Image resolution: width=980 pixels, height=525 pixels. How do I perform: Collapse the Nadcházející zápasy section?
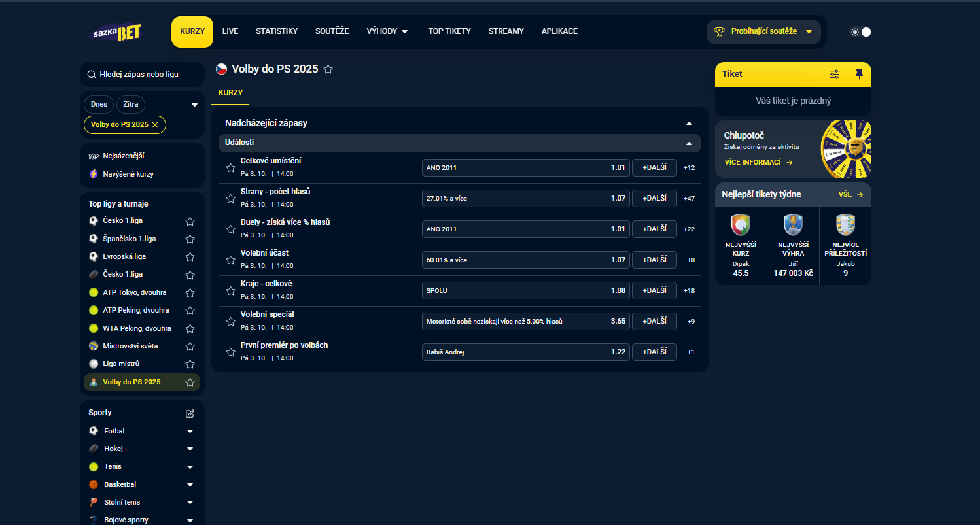point(688,123)
